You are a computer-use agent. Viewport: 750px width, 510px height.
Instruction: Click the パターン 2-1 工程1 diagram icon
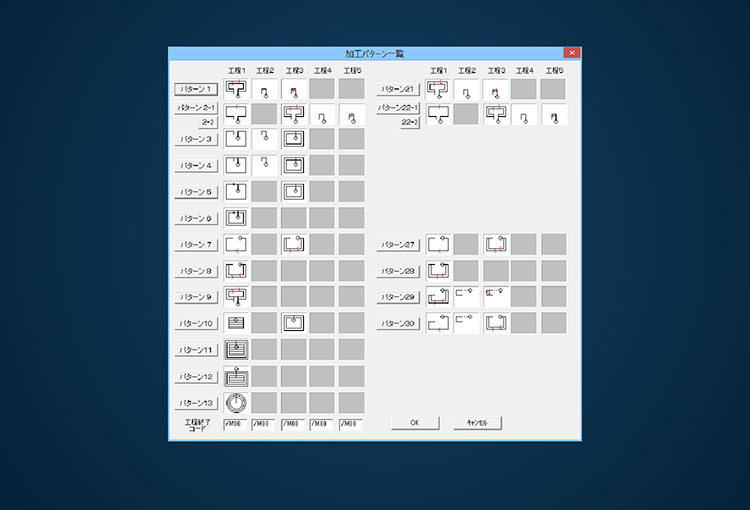[236, 114]
